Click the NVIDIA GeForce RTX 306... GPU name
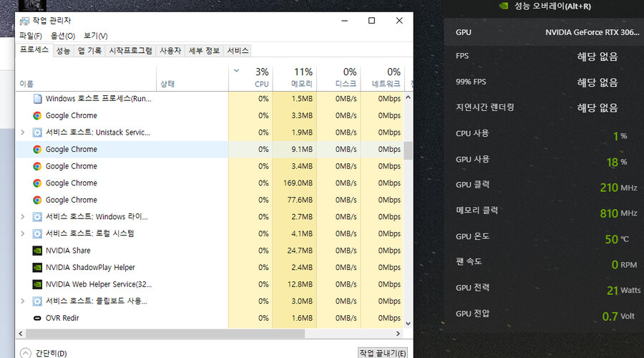Viewport: 644px width, 358px height. 592,32
